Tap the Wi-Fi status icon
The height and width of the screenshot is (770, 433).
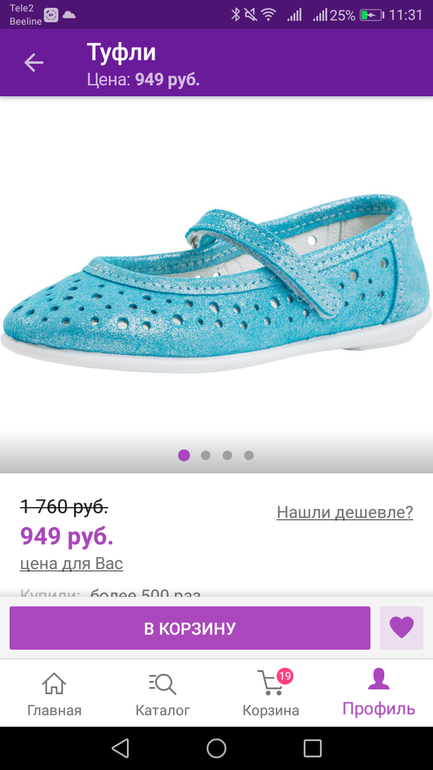tap(269, 15)
